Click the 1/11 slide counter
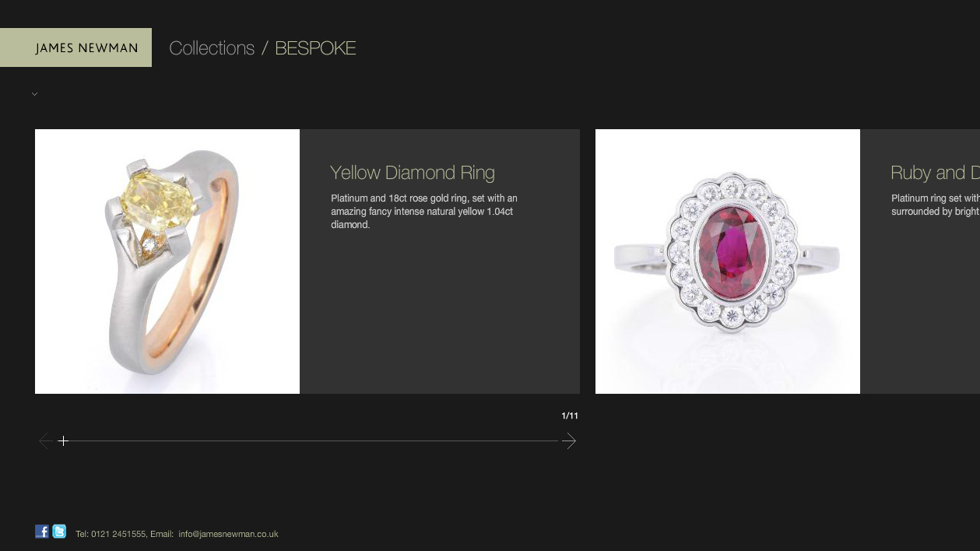Image resolution: width=980 pixels, height=551 pixels. pyautogui.click(x=570, y=416)
